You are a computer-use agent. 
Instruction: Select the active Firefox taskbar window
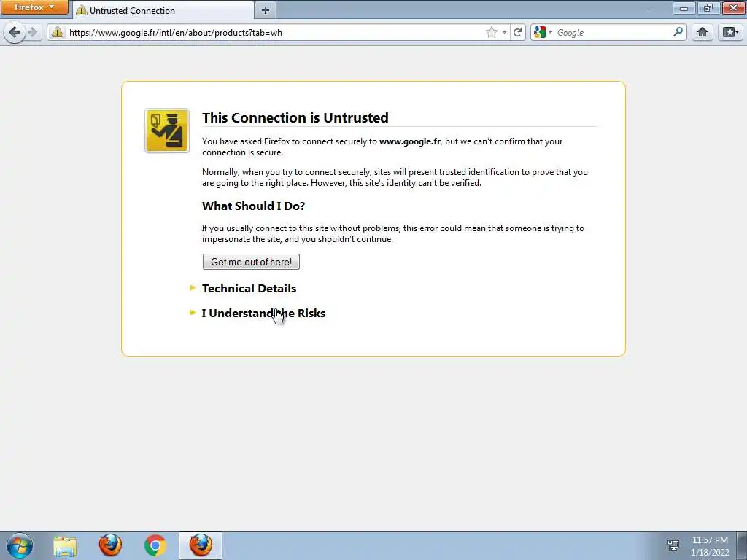(201, 545)
